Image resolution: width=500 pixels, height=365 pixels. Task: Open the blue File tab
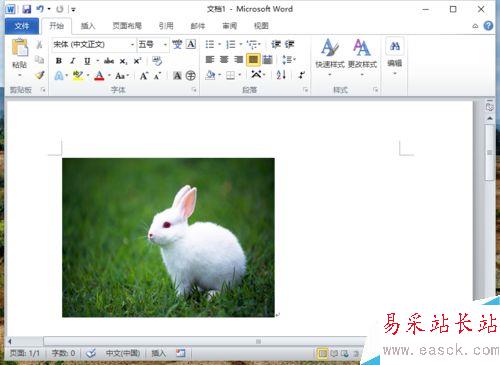22,26
